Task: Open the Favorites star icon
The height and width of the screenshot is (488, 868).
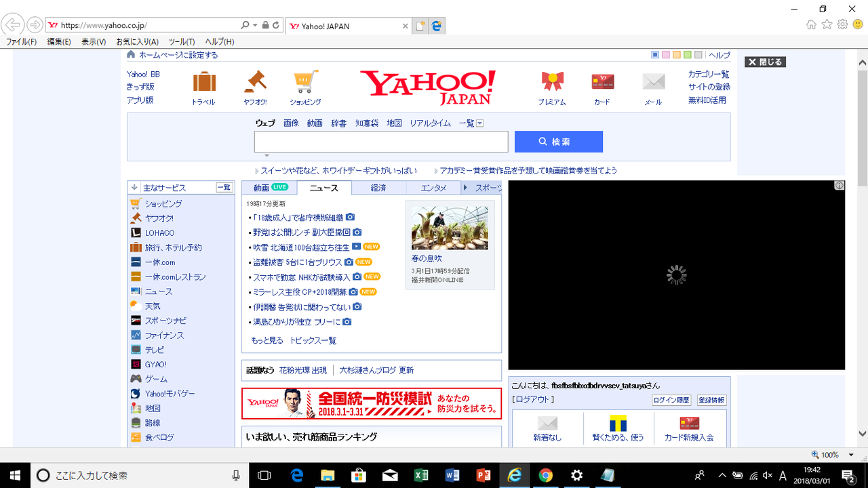Action: [x=827, y=24]
